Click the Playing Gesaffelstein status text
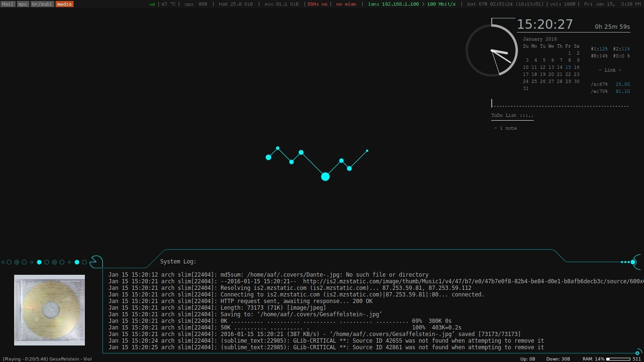Screen dimensions: 644x362 point(47,359)
